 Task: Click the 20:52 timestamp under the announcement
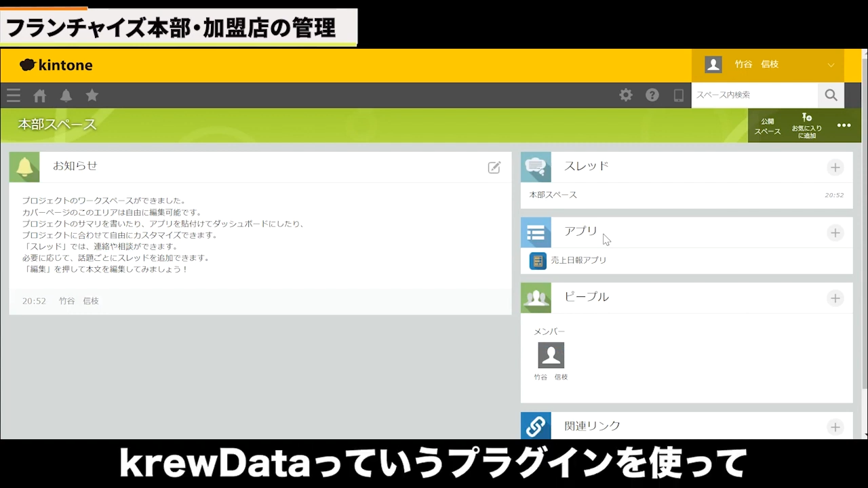point(34,301)
